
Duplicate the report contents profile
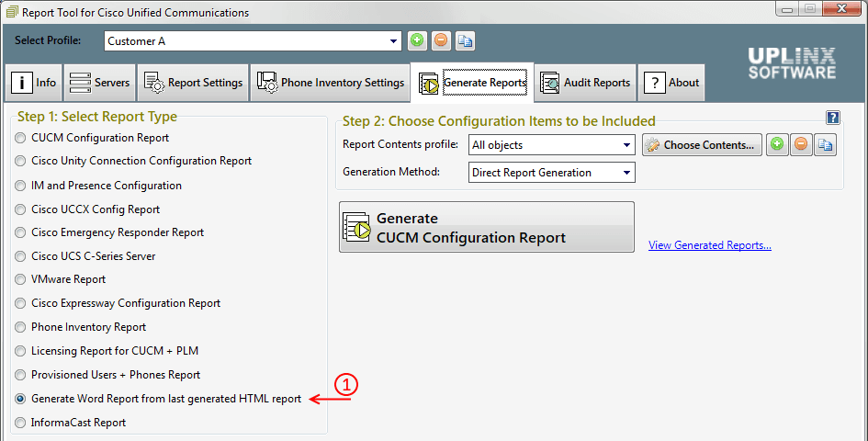(825, 144)
